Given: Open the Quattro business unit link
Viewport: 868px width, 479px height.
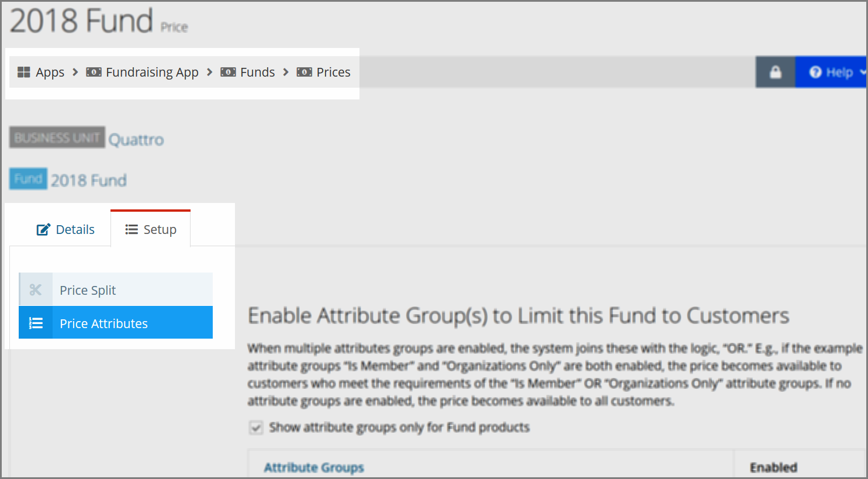Looking at the screenshot, I should tap(136, 140).
